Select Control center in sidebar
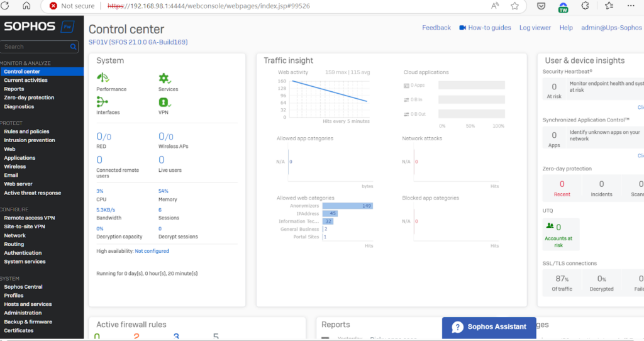This screenshot has width=644, height=341. click(42, 72)
